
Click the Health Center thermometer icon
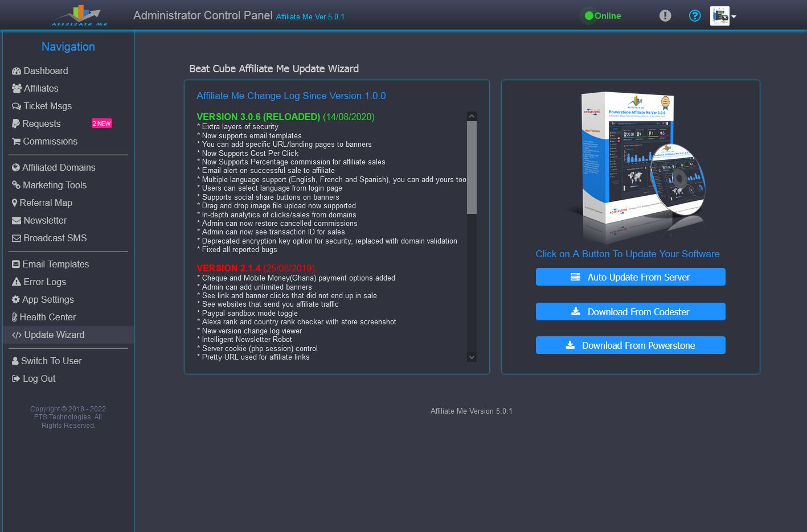pyautogui.click(x=15, y=317)
